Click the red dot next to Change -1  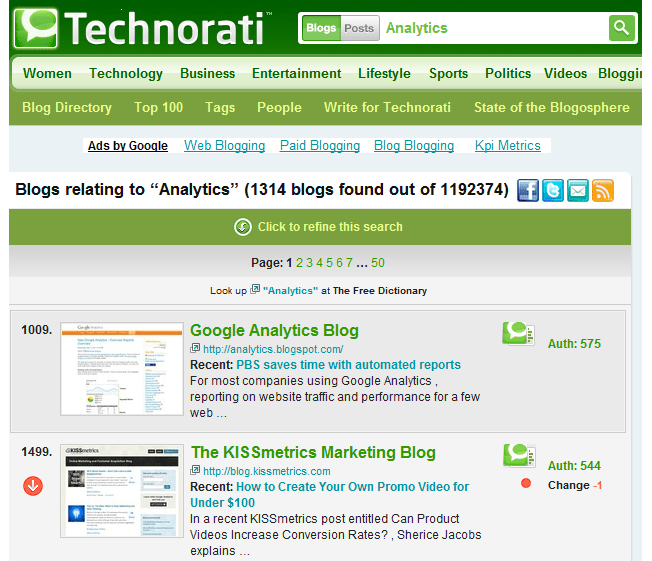point(526,483)
